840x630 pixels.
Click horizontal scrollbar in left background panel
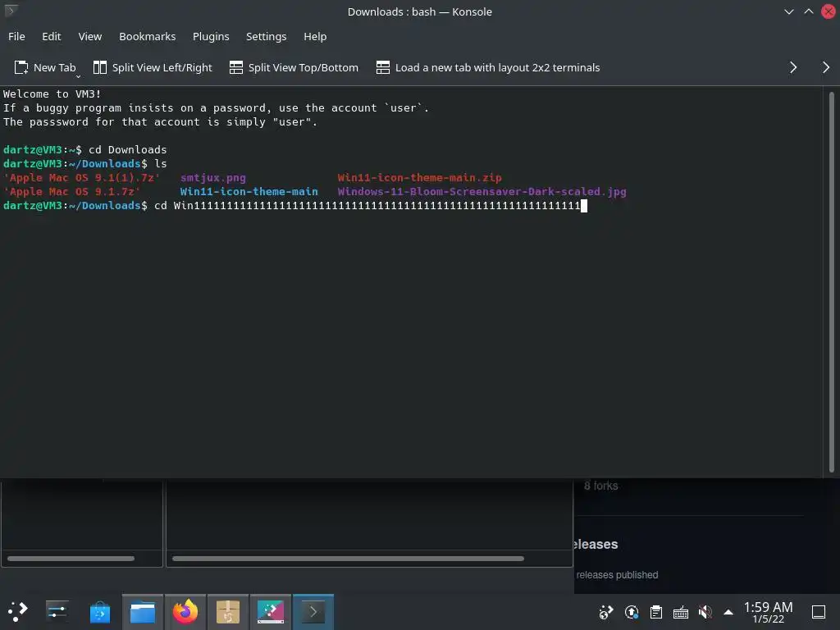tap(71, 558)
